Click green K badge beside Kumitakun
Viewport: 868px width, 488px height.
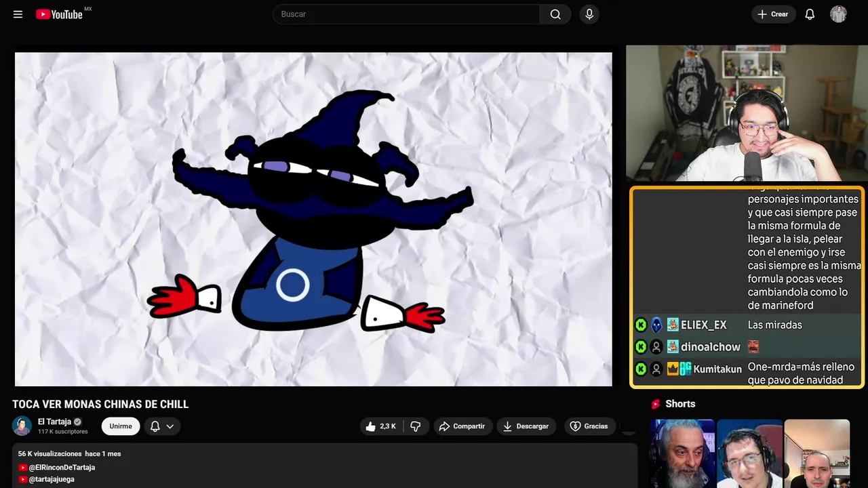641,369
